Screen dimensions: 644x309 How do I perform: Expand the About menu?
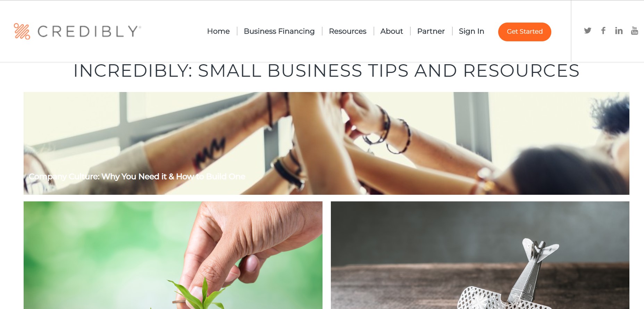(x=392, y=31)
